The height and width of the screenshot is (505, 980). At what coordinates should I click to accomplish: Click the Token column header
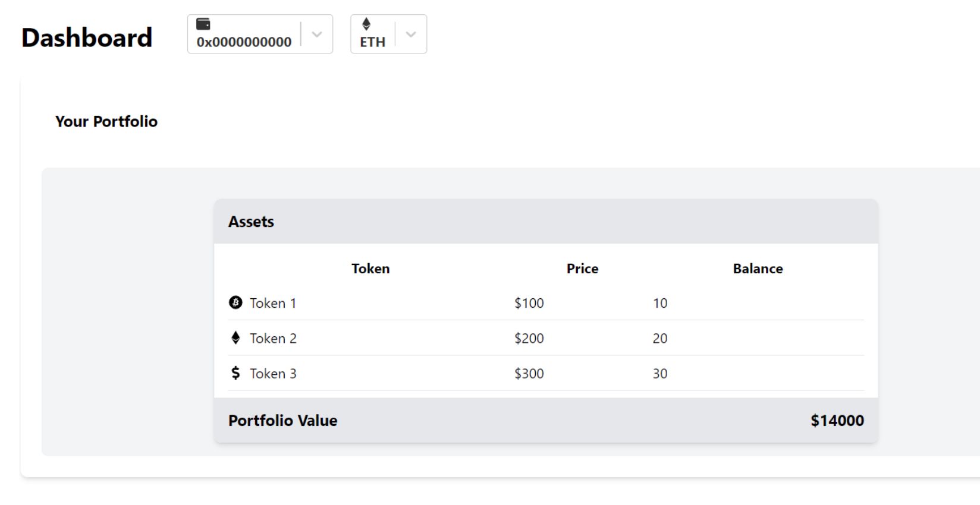pyautogui.click(x=370, y=269)
